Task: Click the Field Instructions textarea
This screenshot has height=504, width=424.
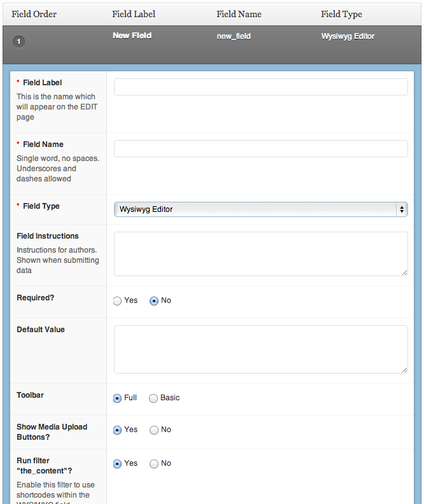Action: [x=260, y=254]
